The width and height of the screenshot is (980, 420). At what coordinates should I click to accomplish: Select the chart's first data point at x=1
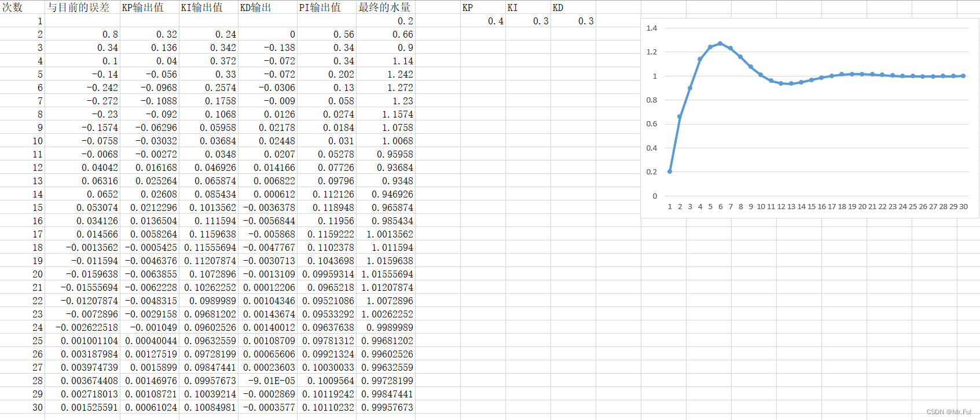670,171
